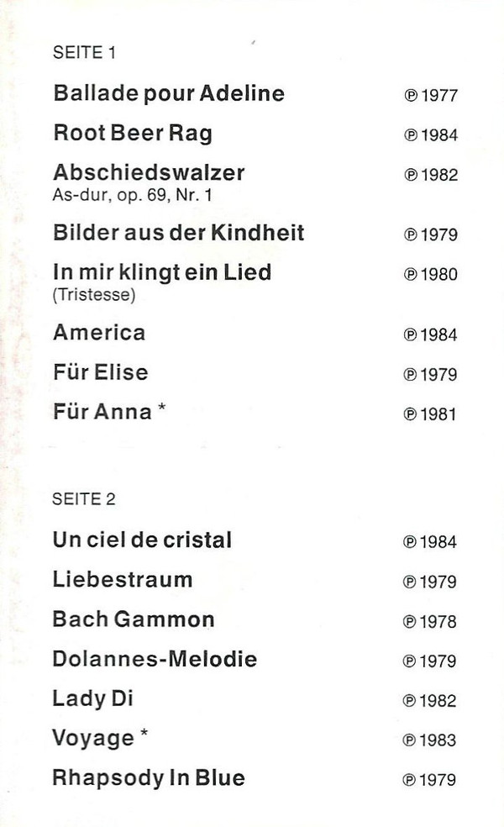
Task: Click the asterisk after Für Anna
Action: [x=162, y=408]
